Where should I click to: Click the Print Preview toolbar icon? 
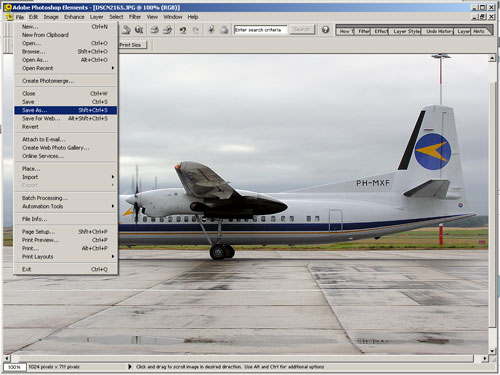167,30
